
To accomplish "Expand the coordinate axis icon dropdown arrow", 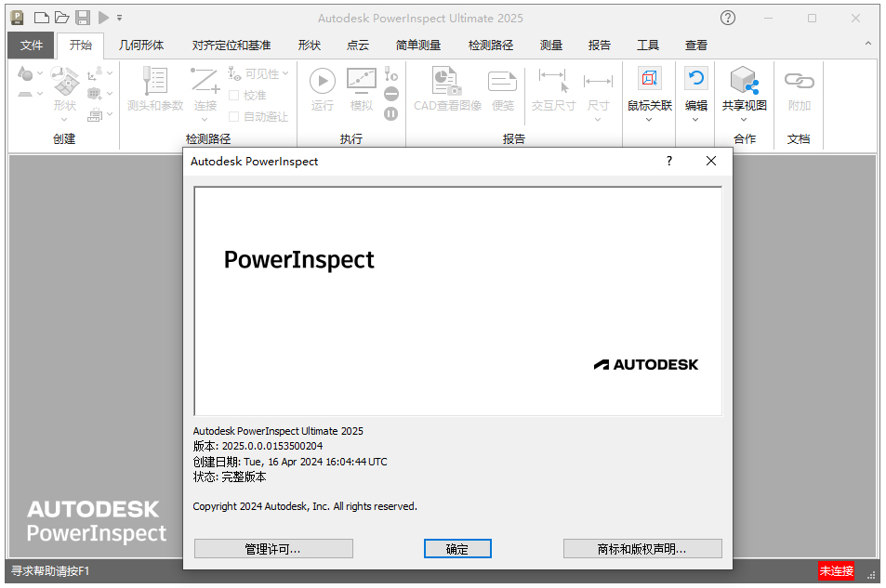I will pos(109,73).
